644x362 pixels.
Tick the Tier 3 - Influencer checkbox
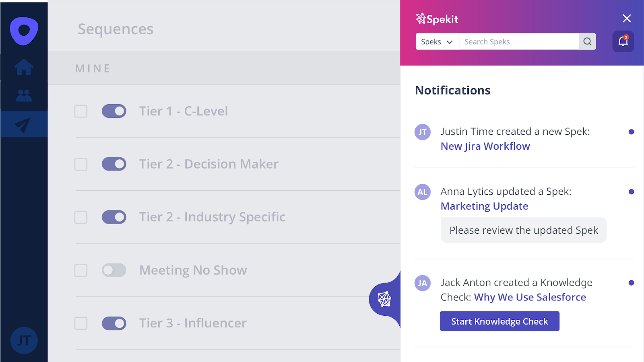point(81,323)
